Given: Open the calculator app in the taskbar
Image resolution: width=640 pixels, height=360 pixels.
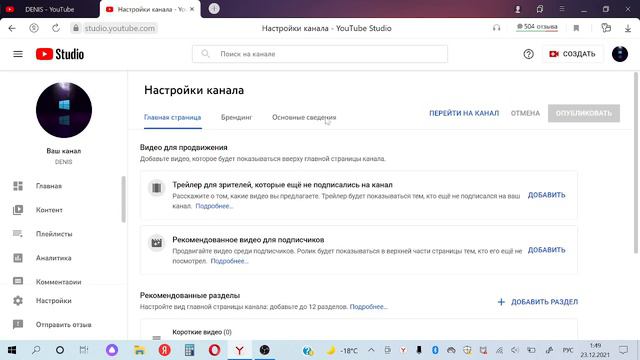Looking at the screenshot, I should tap(189, 350).
